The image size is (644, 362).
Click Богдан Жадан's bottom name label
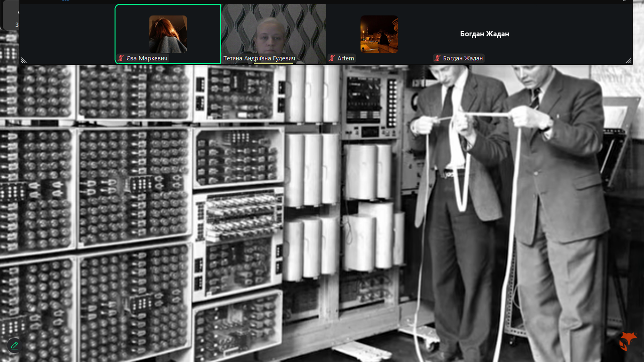(x=462, y=58)
